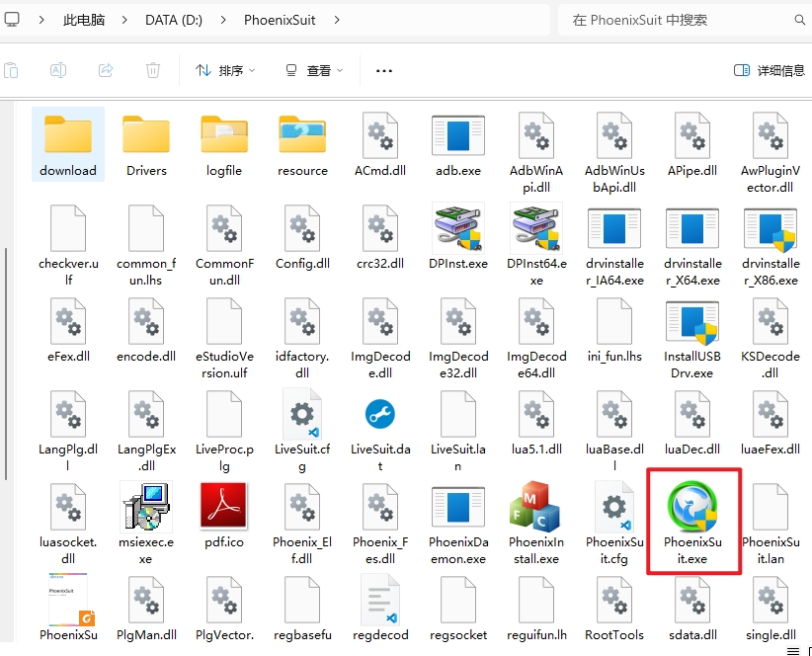This screenshot has height=656, width=812.
Task: Open the download folder
Action: pos(68,136)
